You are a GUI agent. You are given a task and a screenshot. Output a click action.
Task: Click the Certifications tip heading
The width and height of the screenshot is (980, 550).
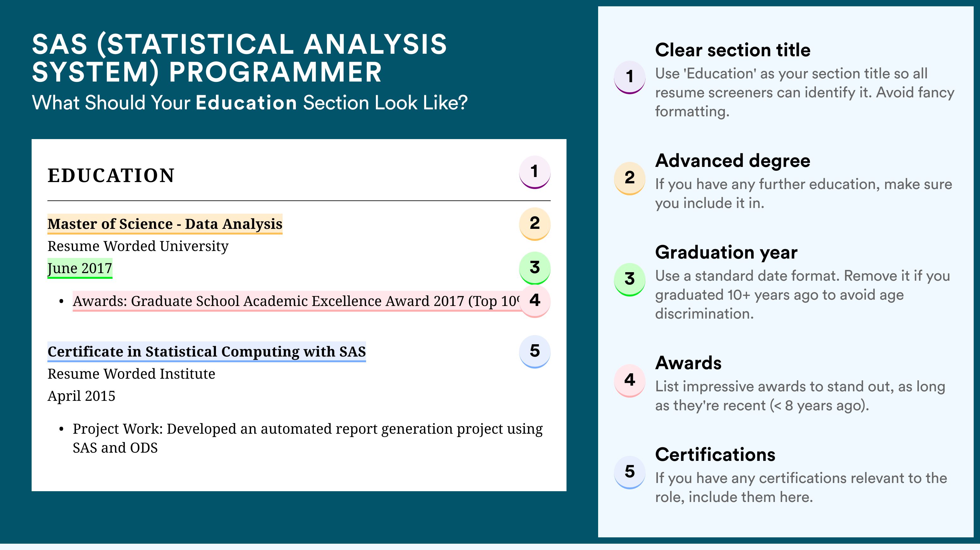[x=715, y=455]
